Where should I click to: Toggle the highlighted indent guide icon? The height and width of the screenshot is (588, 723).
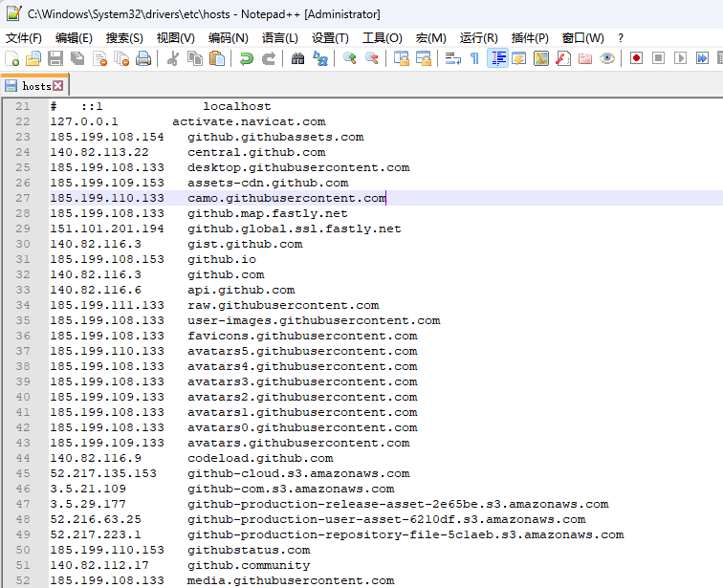tap(497, 58)
